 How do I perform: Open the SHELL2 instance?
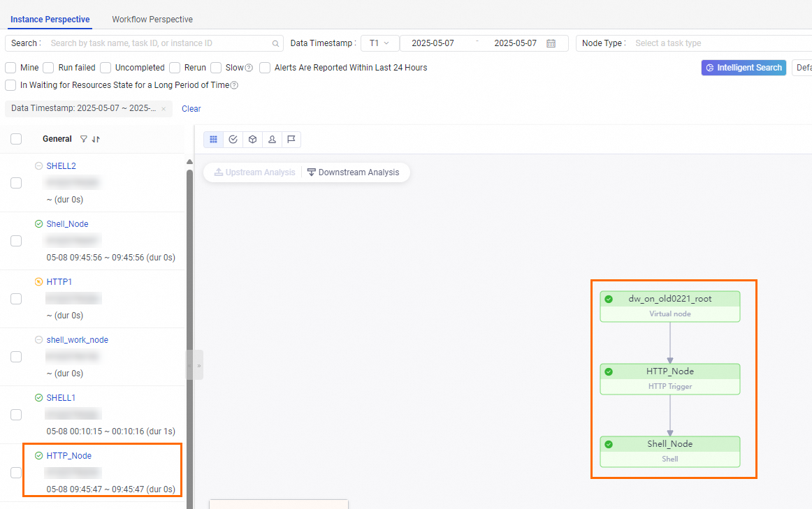(x=61, y=166)
